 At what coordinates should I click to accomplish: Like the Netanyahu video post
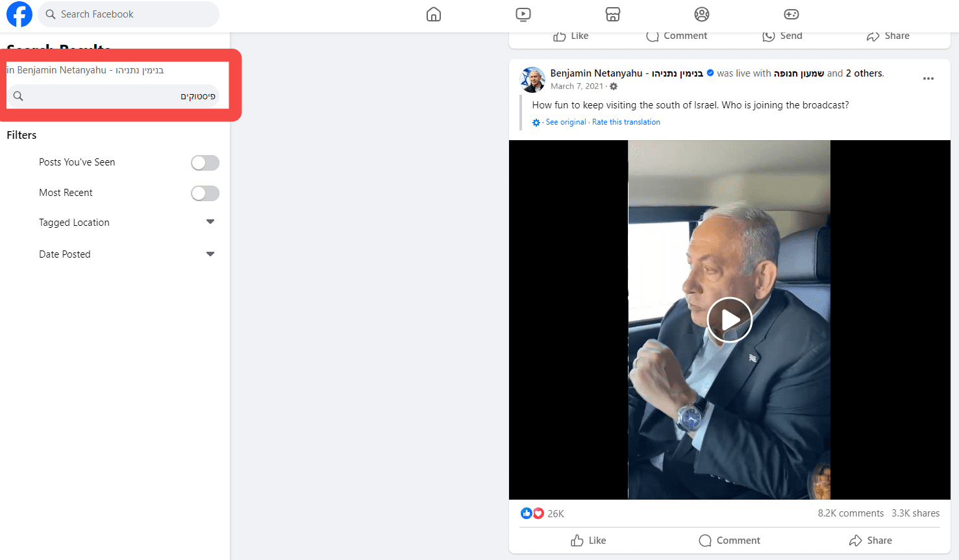click(588, 541)
